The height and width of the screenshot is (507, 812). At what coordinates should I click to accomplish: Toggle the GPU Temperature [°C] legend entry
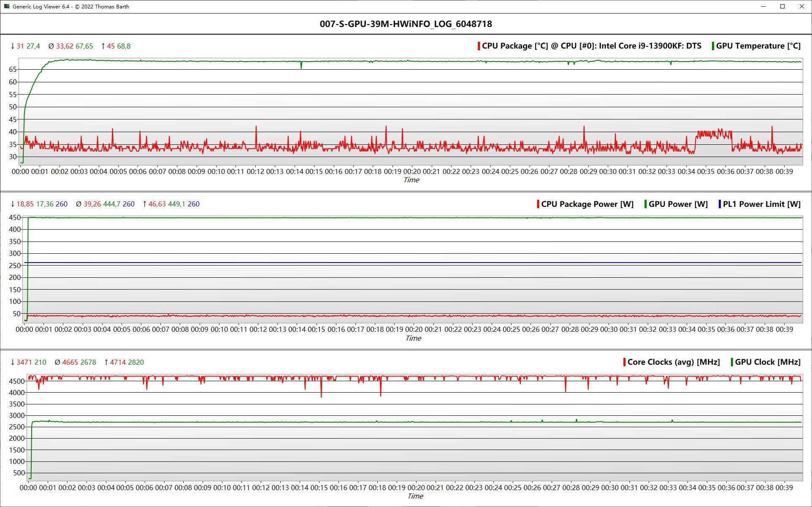click(x=758, y=46)
